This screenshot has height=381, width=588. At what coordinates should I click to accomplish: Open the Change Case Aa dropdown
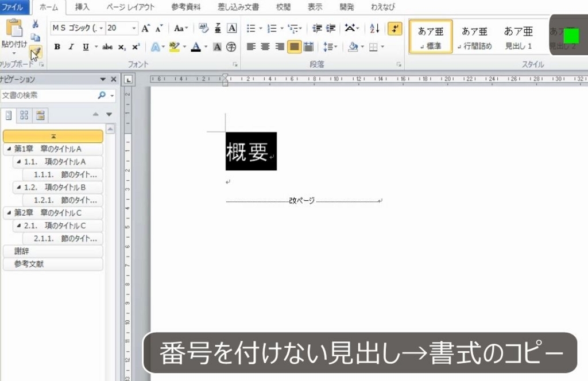coord(181,28)
